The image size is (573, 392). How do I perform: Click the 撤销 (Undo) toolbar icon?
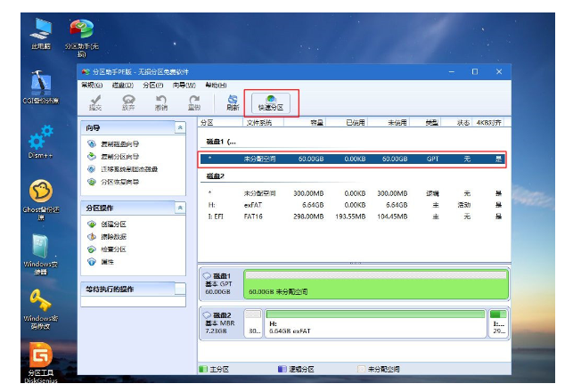click(x=161, y=102)
